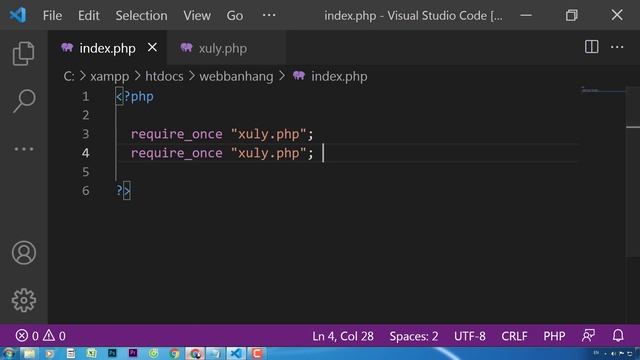The width and height of the screenshot is (640, 360).
Task: Change end of line sequence CRLF
Action: coord(514,336)
